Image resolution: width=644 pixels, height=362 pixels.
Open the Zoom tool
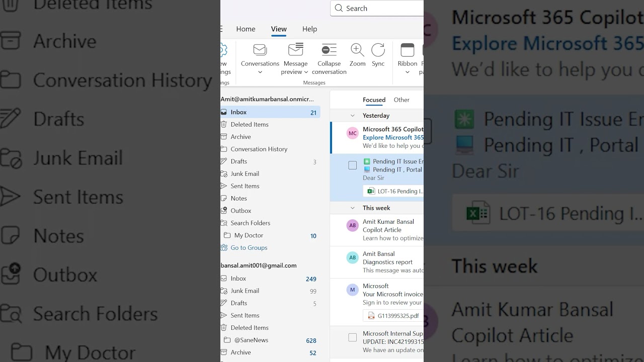[357, 55]
